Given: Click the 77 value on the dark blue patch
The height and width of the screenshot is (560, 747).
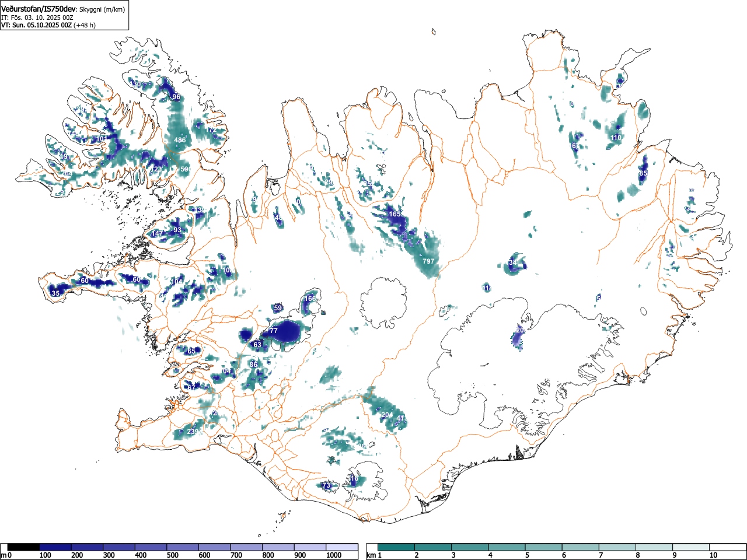Looking at the screenshot, I should pos(273,331).
